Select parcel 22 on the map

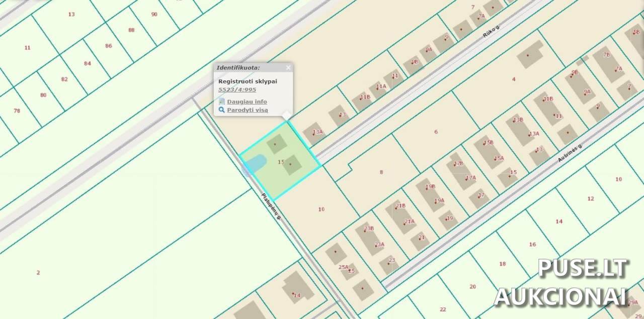coord(443,309)
